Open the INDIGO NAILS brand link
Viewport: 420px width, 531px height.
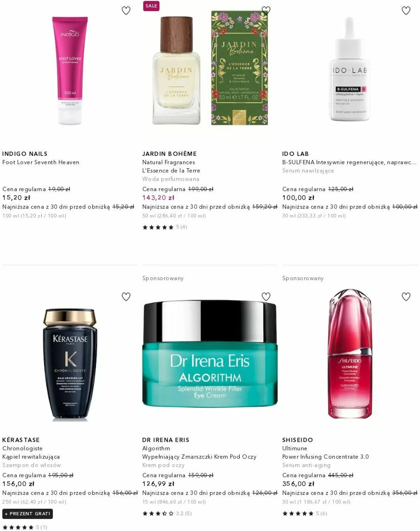[25, 154]
